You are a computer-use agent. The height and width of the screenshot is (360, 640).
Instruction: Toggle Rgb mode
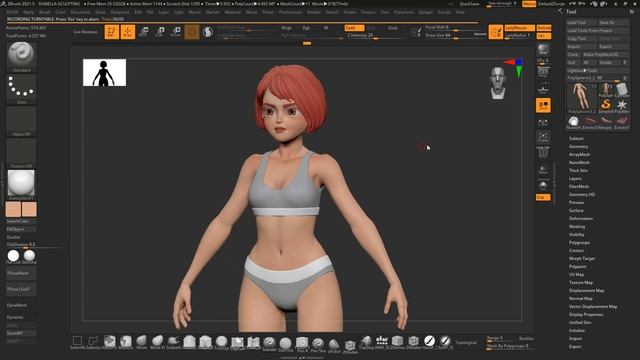tap(306, 28)
